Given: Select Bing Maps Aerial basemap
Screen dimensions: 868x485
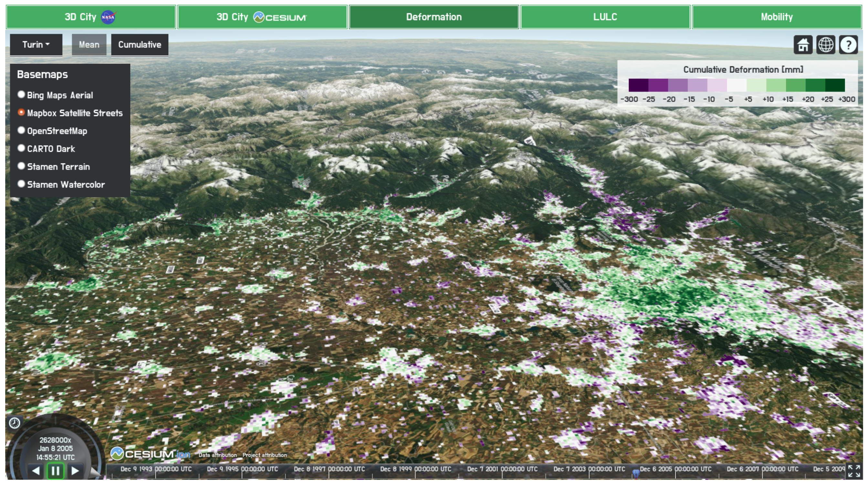Looking at the screenshot, I should coord(21,94).
